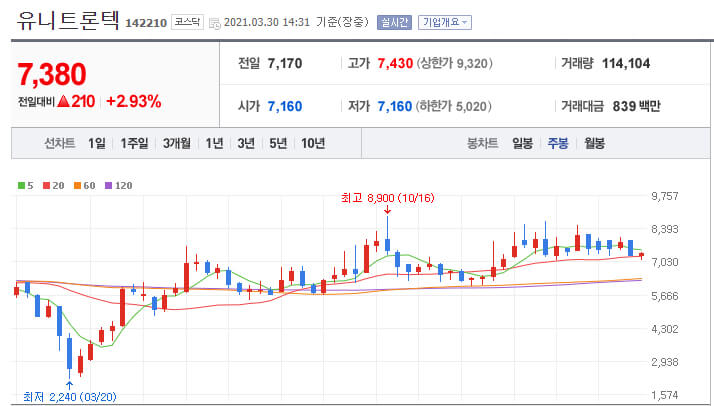This screenshot has height=406, width=714.
Task: Click the current price 7,380
Action: coord(51,75)
